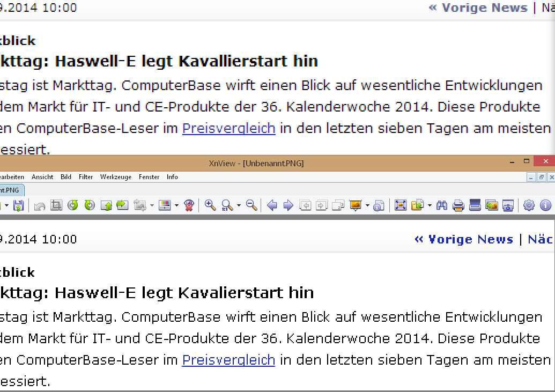Click the previous page icon

coord(305,205)
